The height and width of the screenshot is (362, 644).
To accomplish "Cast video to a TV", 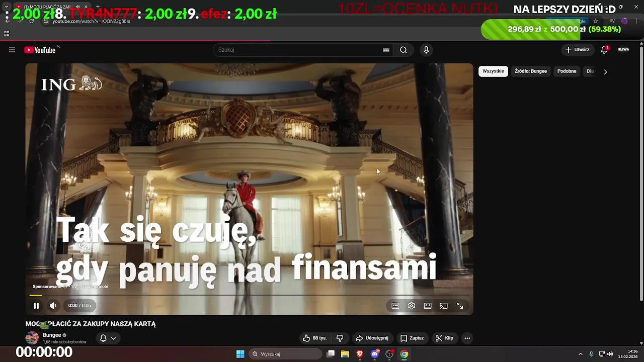I will pos(444,306).
